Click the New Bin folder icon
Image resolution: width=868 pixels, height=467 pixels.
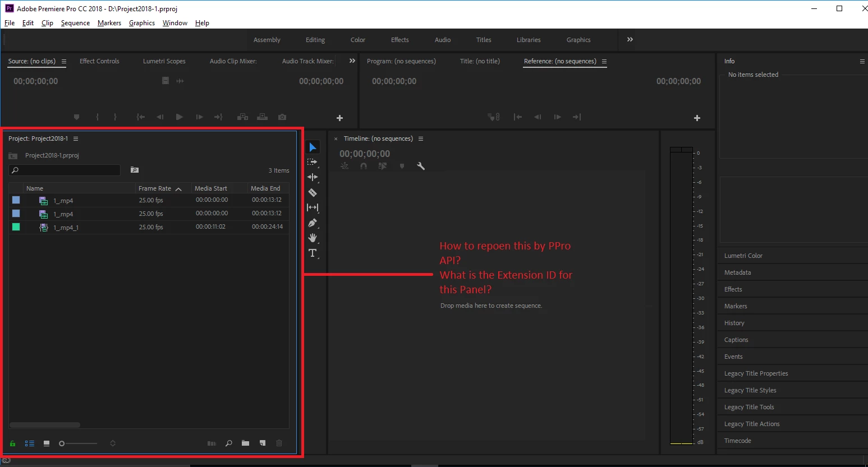coord(245,443)
